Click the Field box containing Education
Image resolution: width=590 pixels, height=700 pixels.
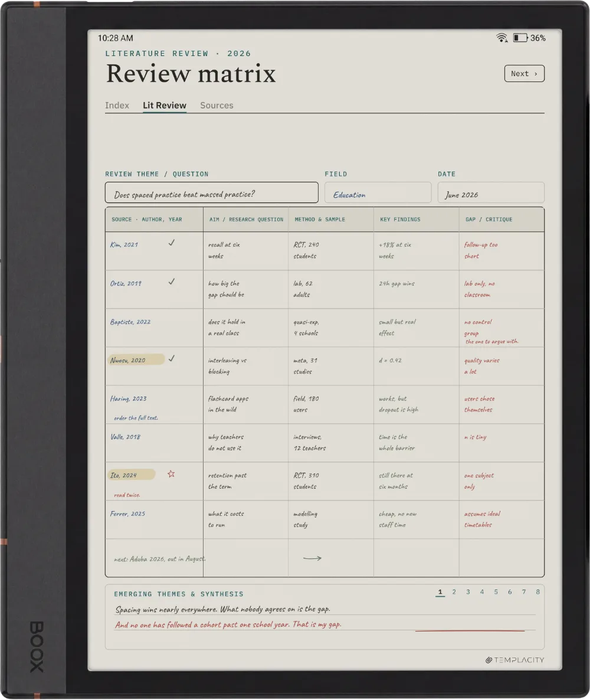[x=378, y=192]
